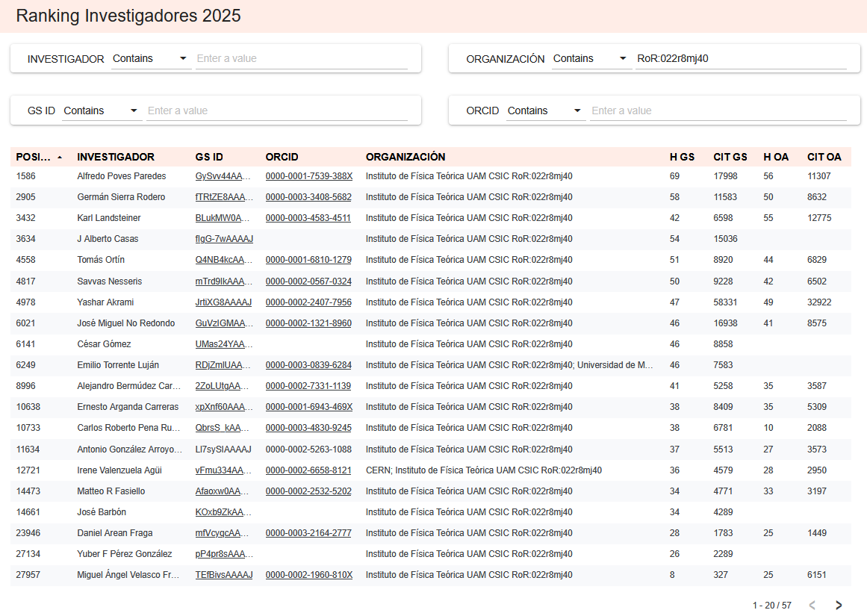Image resolution: width=867 pixels, height=616 pixels.
Task: Focus the INVESTIGADOR value input field
Action: (302, 59)
